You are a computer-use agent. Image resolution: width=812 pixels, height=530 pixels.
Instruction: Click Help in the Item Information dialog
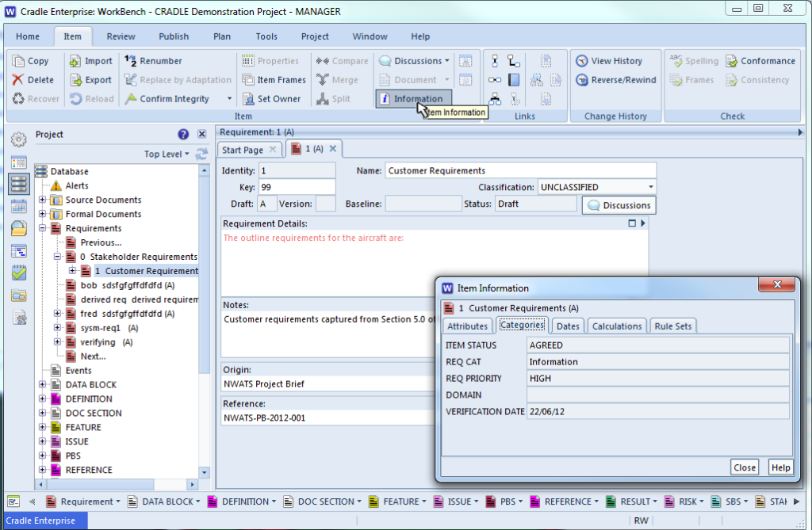[x=780, y=467]
